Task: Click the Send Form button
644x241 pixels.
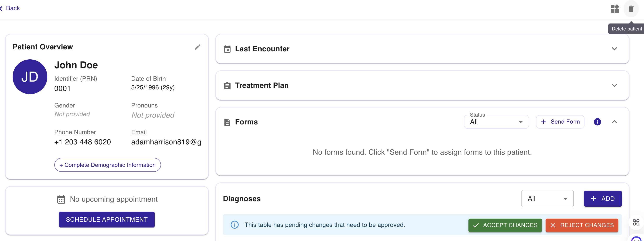Action: pyautogui.click(x=560, y=122)
